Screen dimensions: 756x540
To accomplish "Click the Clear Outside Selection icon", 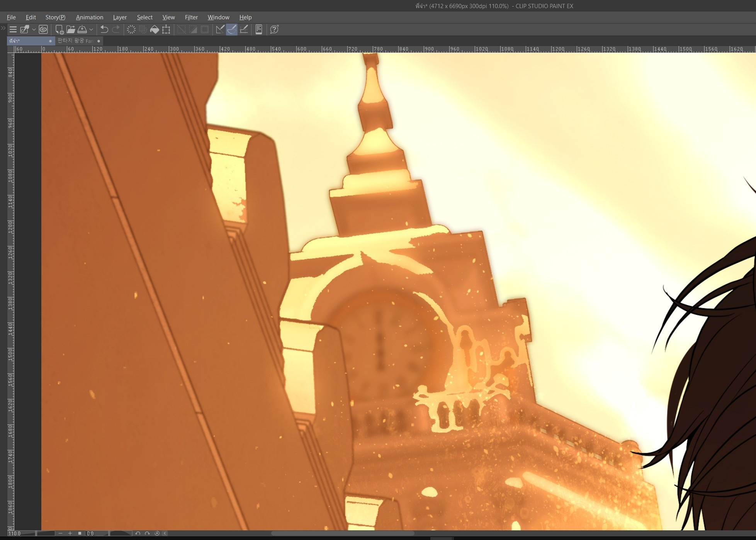I will click(x=143, y=29).
